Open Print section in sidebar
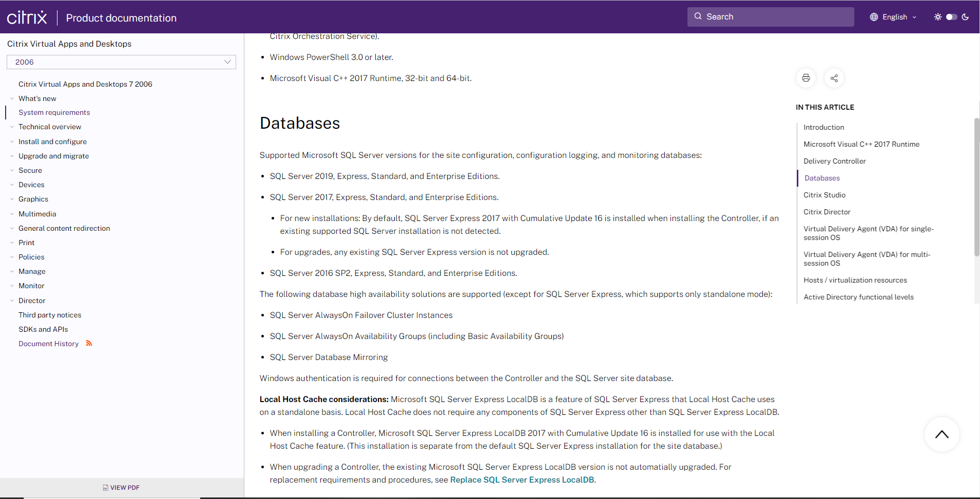This screenshot has width=980, height=499. tap(27, 243)
